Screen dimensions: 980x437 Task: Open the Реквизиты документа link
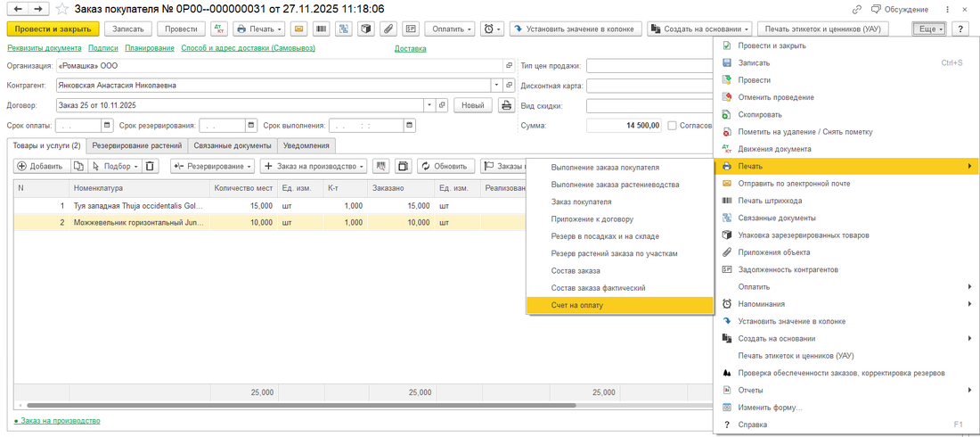pos(45,48)
